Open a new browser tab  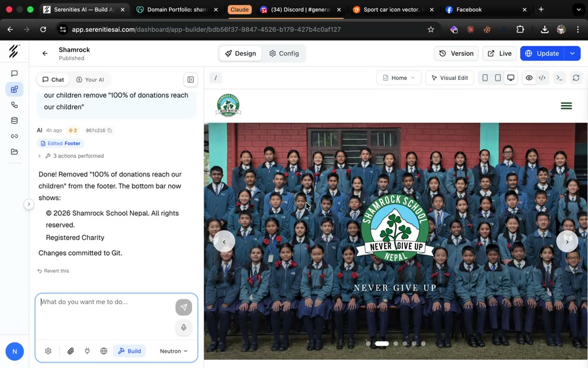[x=541, y=9]
